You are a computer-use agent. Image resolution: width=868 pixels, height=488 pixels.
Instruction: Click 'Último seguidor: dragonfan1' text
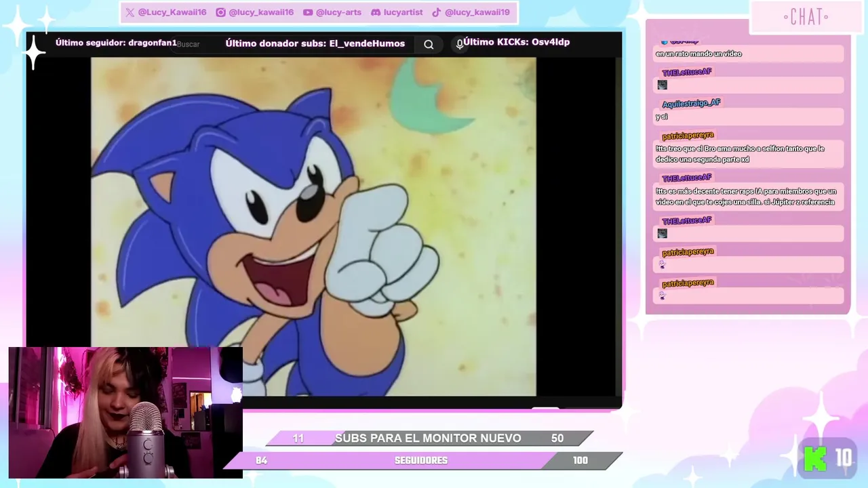tap(116, 43)
